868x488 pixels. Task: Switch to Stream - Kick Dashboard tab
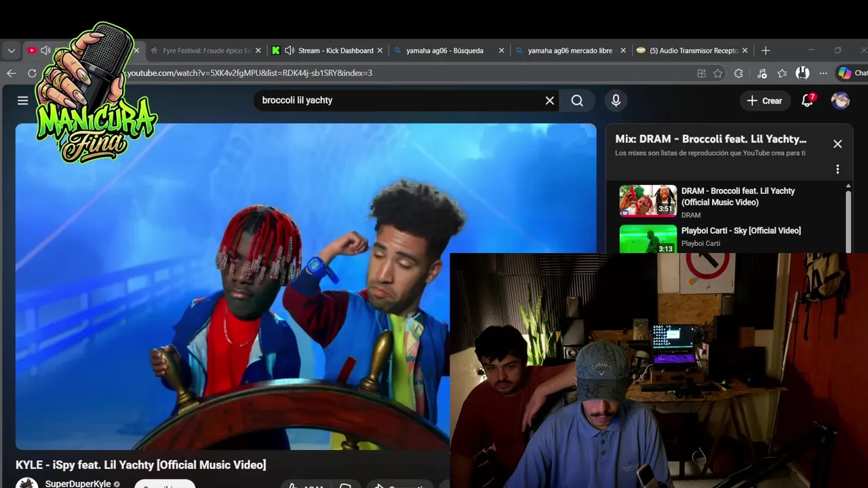[329, 51]
